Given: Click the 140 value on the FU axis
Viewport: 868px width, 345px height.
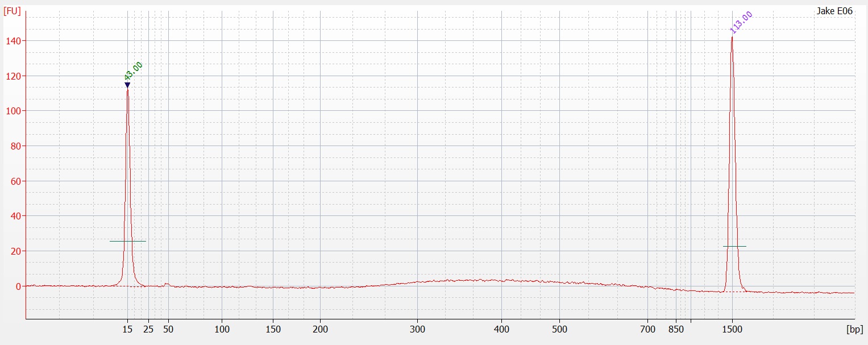Looking at the screenshot, I should point(15,41).
